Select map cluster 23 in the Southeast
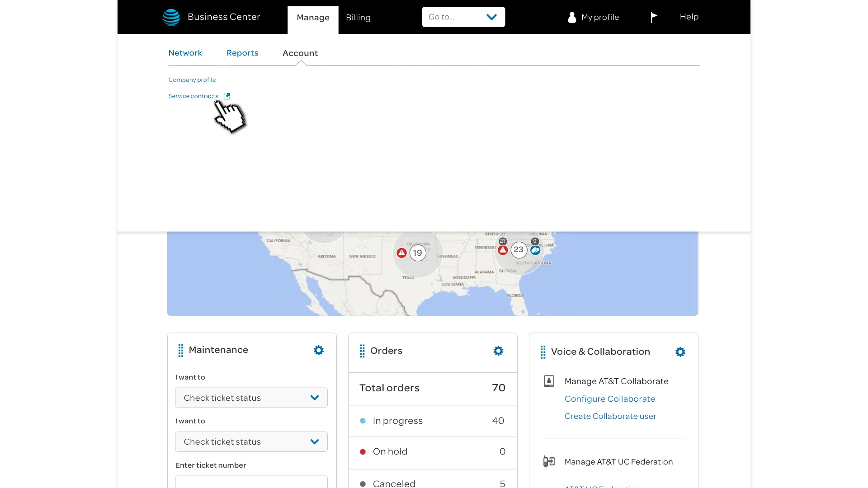Screen dimensions: 868x488 [x=519, y=249]
